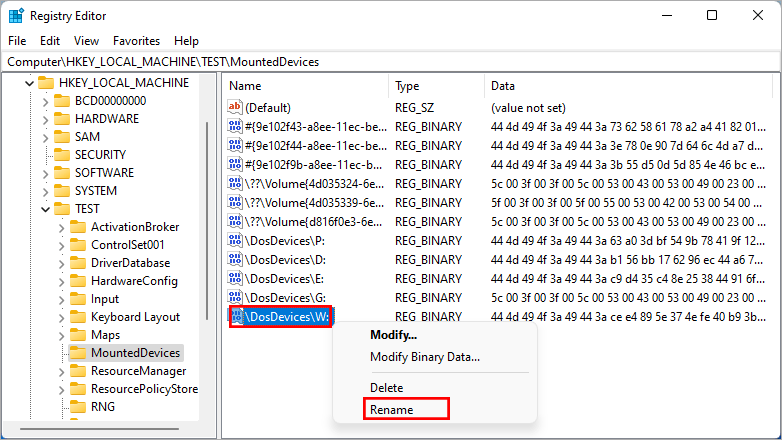The image size is (782, 440).
Task: Click the SYSTEM folder icon
Action: (x=62, y=191)
